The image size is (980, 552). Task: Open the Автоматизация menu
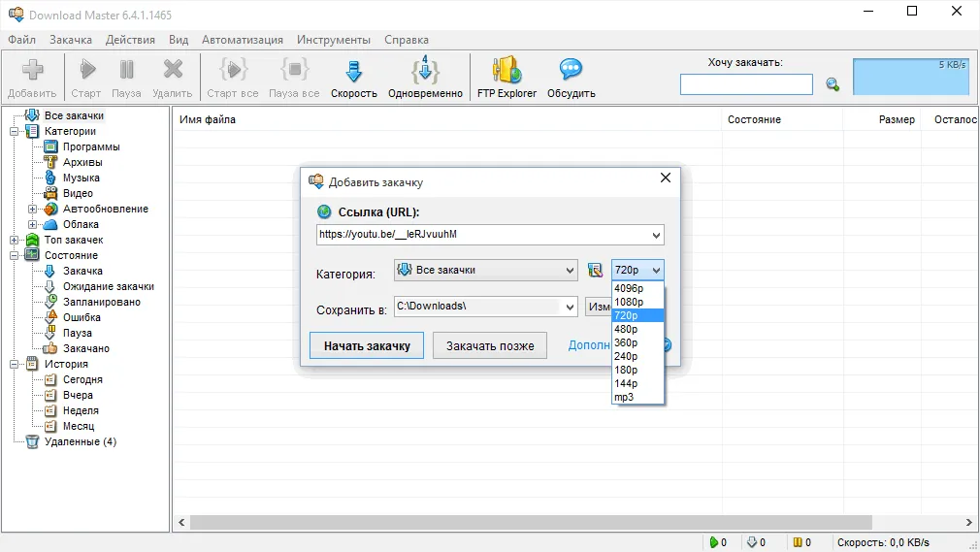242,40
